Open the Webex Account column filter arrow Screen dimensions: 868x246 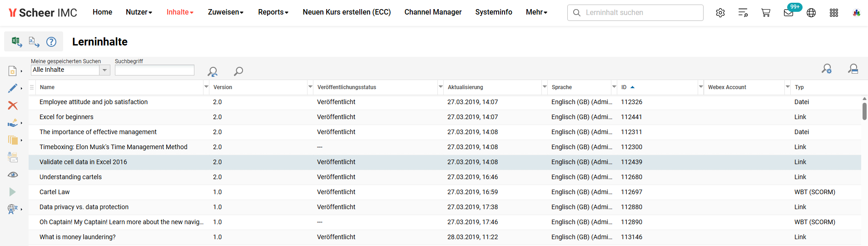pos(788,87)
